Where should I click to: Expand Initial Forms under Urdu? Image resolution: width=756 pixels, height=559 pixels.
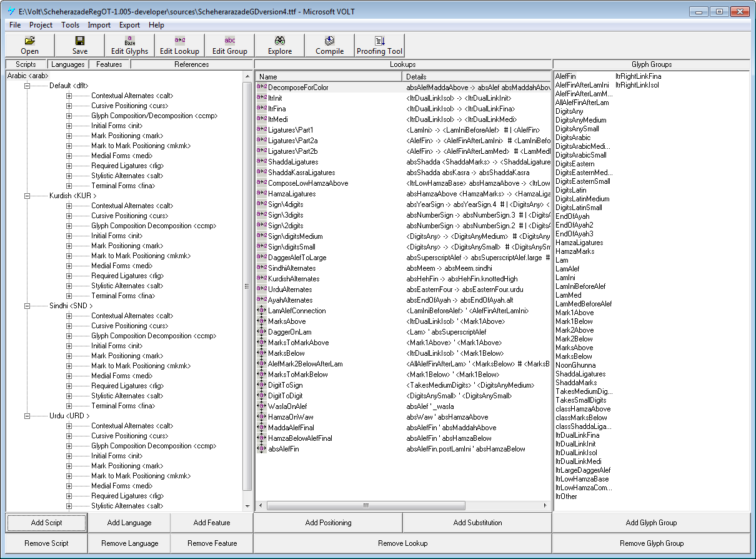(69, 456)
